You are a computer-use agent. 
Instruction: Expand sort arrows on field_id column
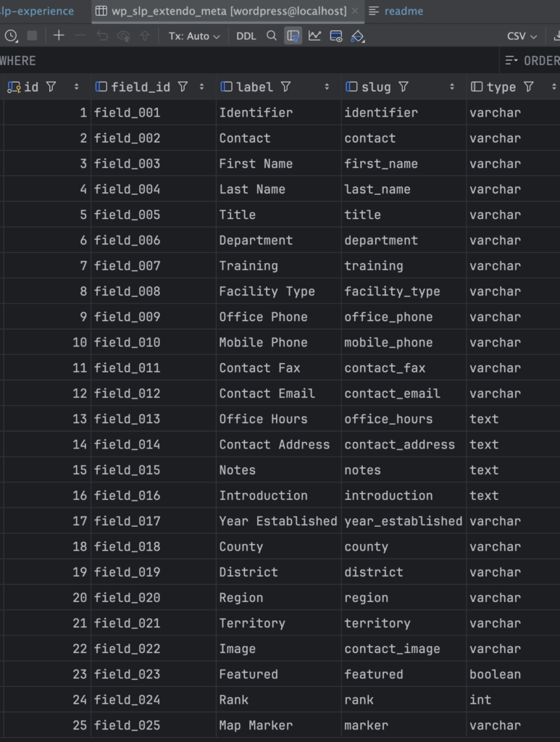point(201,87)
